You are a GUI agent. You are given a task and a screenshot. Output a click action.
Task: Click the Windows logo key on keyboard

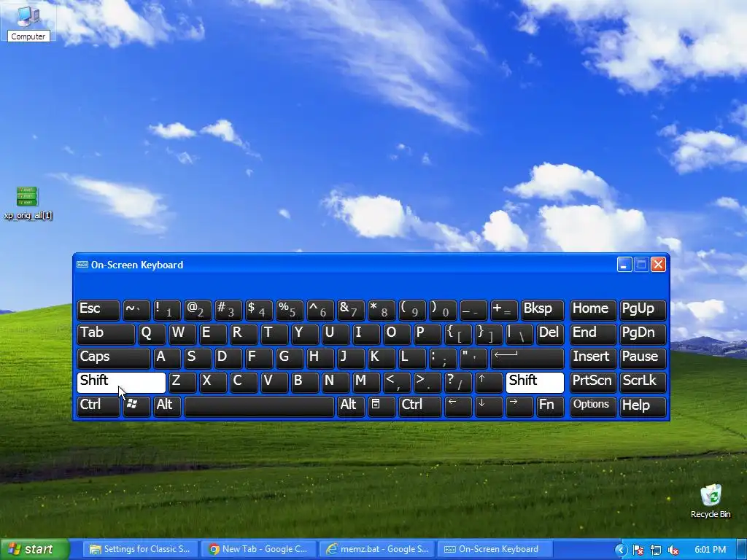coord(136,406)
